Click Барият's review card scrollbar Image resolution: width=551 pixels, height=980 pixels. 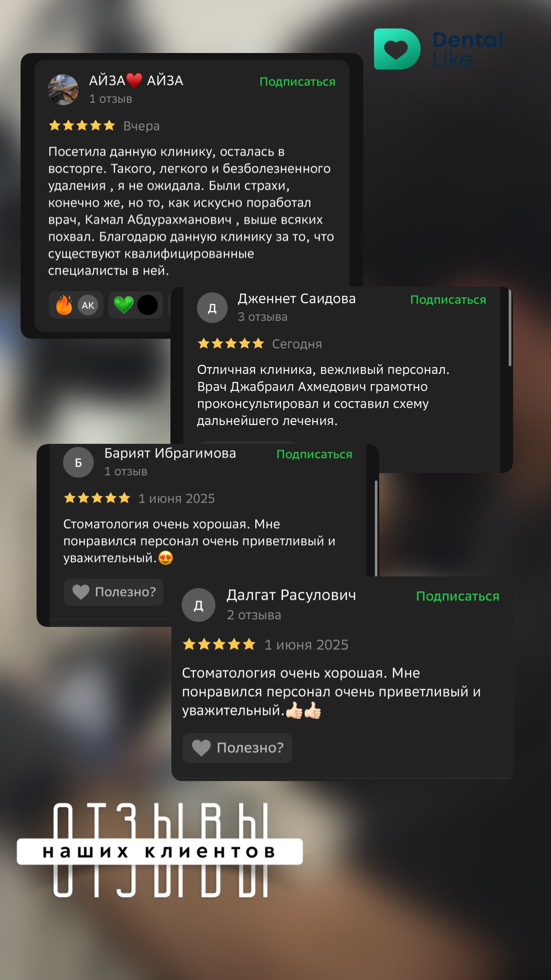coord(376,528)
